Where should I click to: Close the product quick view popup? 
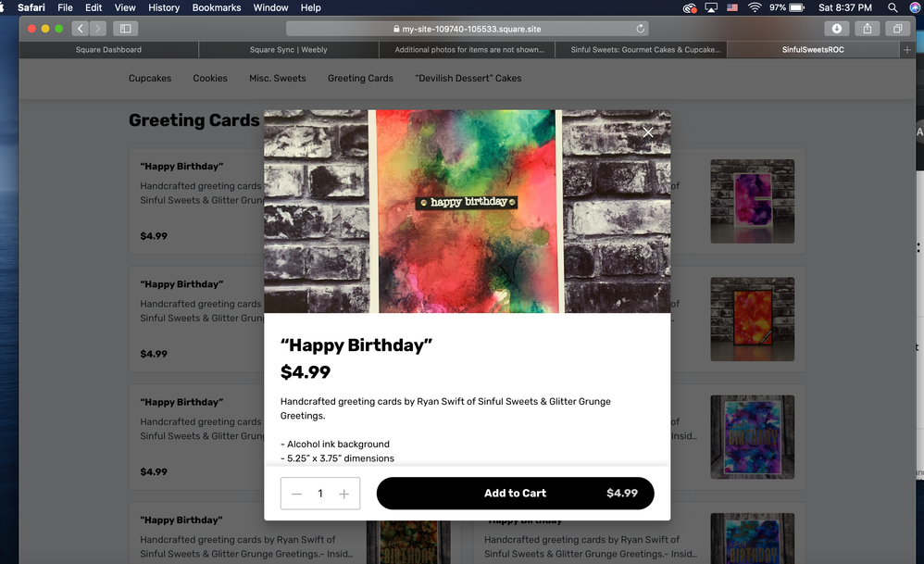pyautogui.click(x=647, y=132)
